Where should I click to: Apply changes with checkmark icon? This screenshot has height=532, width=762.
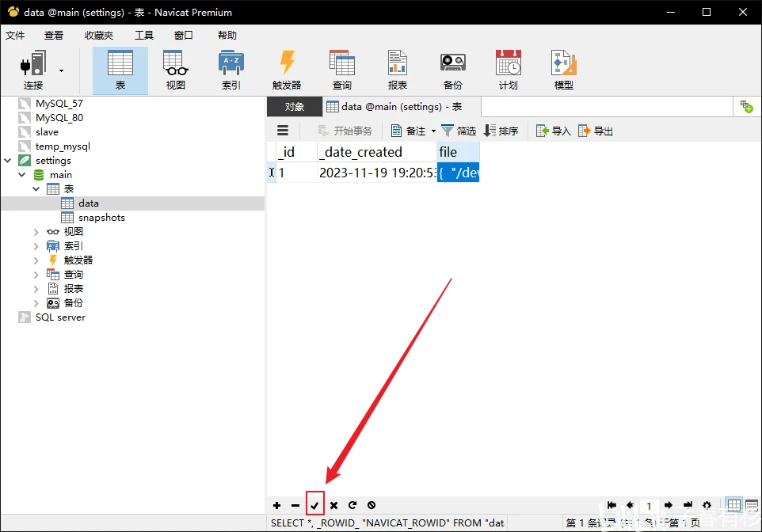(315, 505)
